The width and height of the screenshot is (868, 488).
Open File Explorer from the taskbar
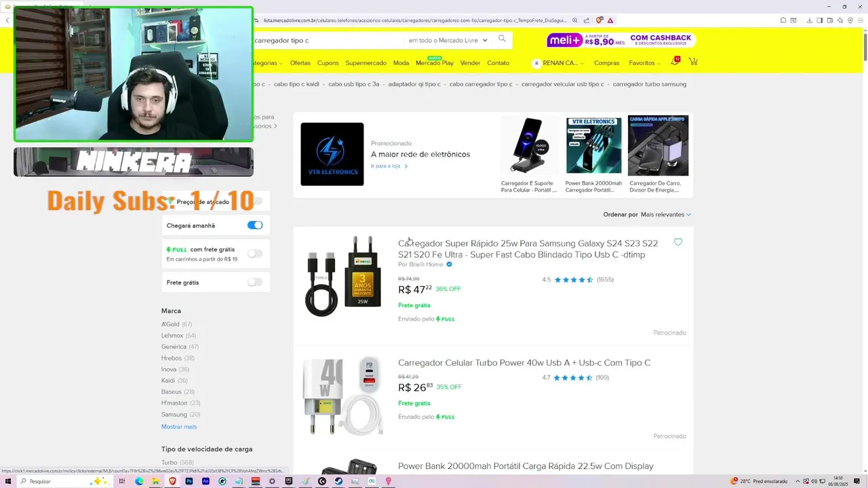click(155, 481)
